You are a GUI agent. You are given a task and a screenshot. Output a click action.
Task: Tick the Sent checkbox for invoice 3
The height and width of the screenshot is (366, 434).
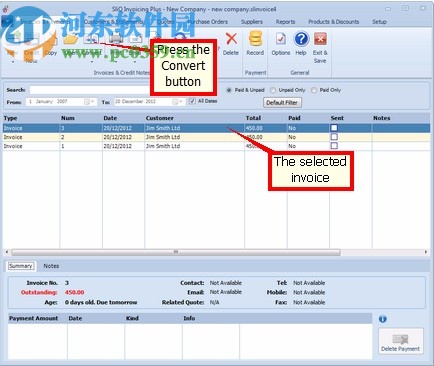[x=334, y=128]
